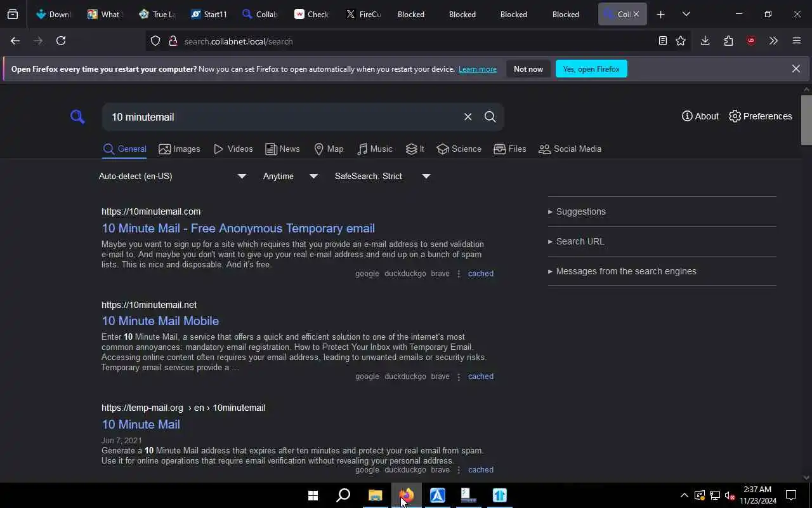Open taskbar Search

[x=343, y=495]
